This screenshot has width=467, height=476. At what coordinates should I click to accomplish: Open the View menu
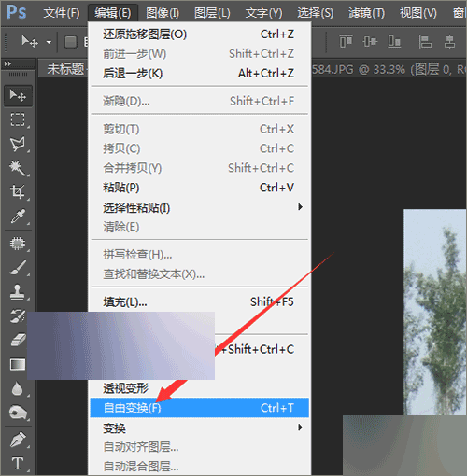coord(418,13)
